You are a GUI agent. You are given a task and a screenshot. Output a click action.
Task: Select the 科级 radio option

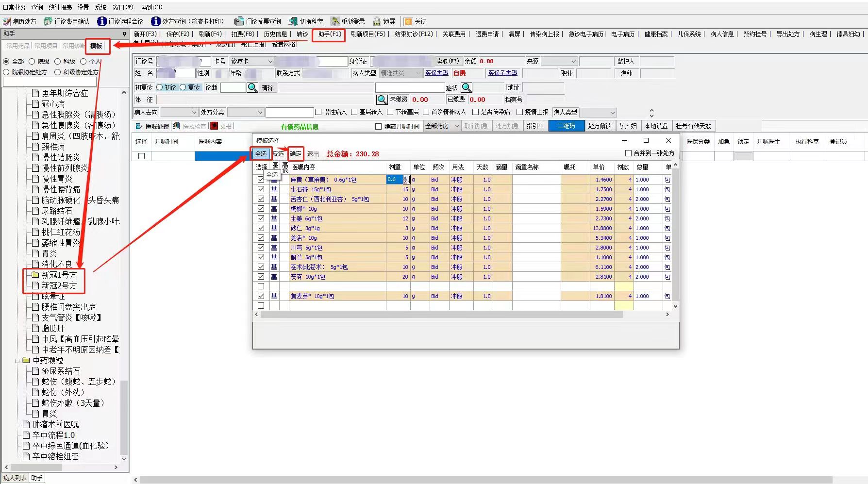pos(58,61)
